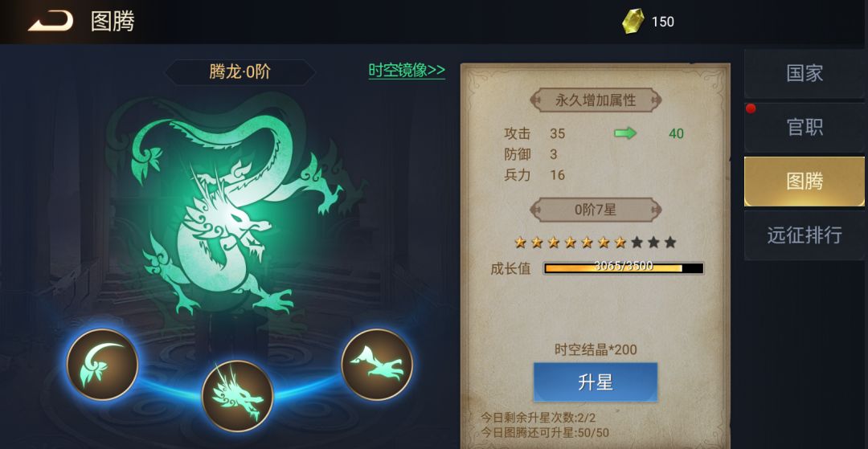Tap the 腾龙·0阶 title banner
The height and width of the screenshot is (449, 868).
[240, 72]
